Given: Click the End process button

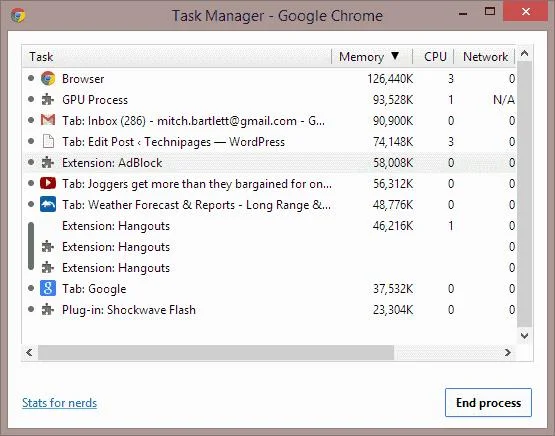Looking at the screenshot, I should 488,402.
